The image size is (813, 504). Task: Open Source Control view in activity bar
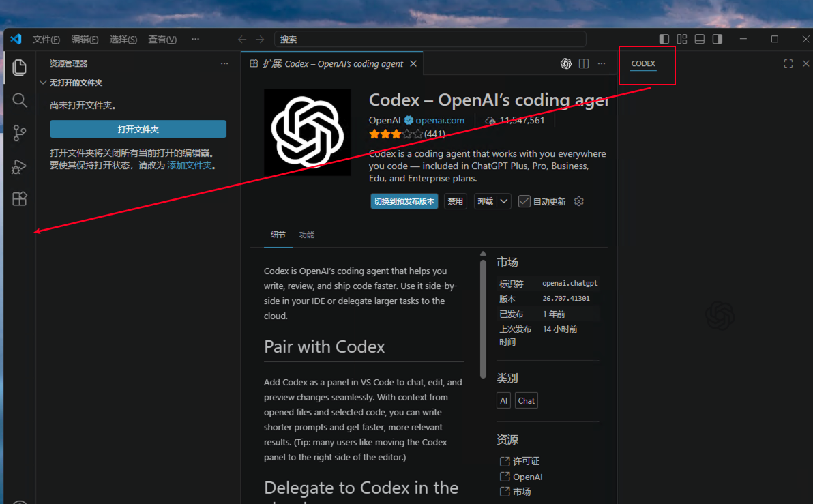[x=19, y=133]
